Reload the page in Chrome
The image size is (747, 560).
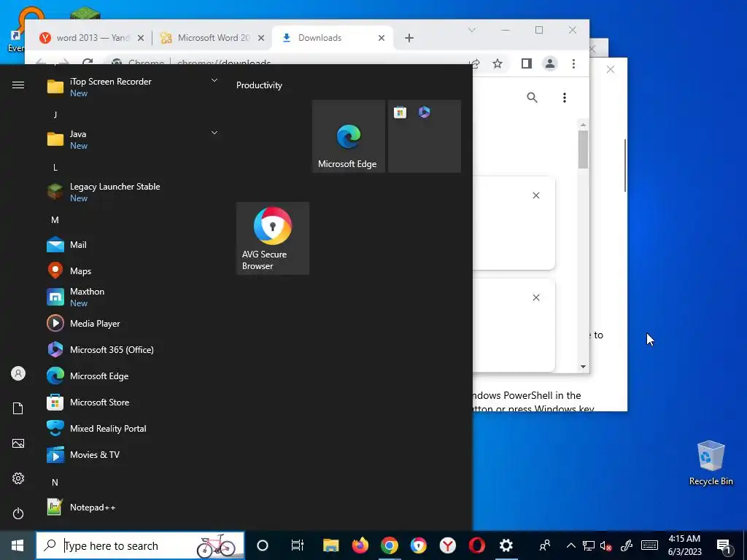(88, 63)
